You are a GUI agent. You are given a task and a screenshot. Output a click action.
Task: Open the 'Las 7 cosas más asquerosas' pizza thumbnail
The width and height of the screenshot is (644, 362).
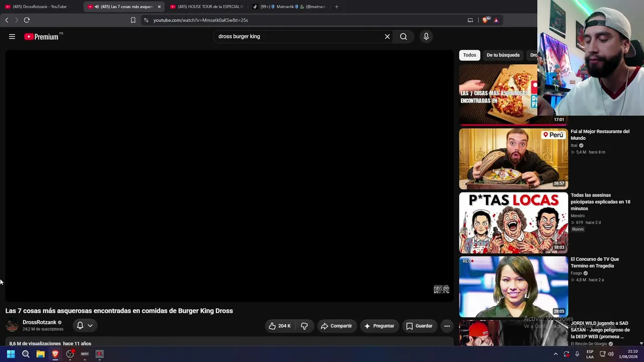point(498,95)
